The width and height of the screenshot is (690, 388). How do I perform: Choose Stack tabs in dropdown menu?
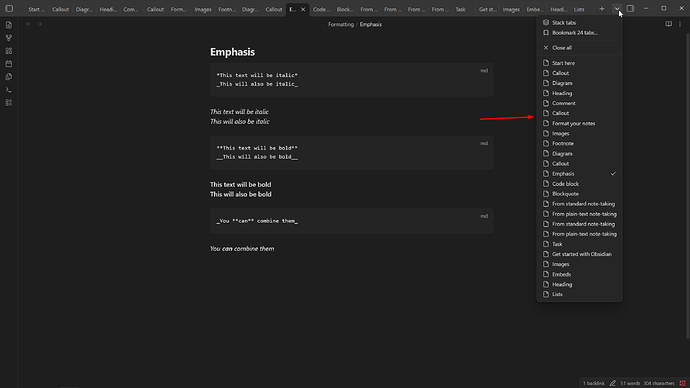tap(579, 22)
